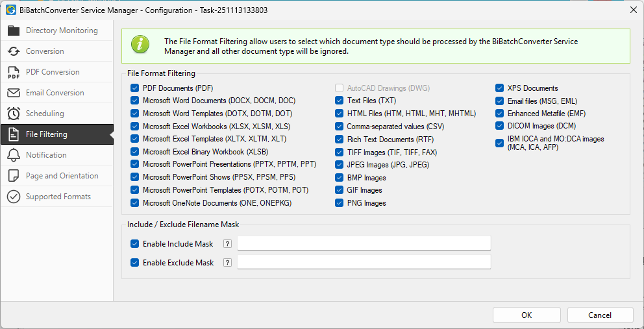Uncheck DICOM Images (DCM) checkbox
Screen dimensions: 644x329
click(500, 126)
